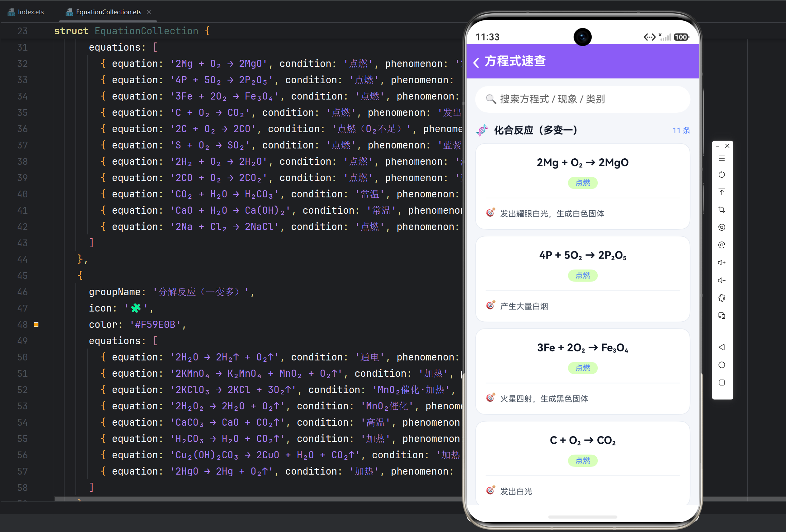
Task: Decrease emulator volume with speaker minus icon
Action: (x=722, y=280)
